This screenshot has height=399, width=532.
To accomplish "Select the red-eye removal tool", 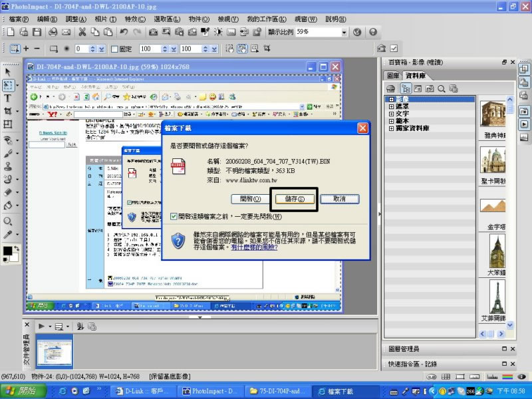I will tap(7, 140).
